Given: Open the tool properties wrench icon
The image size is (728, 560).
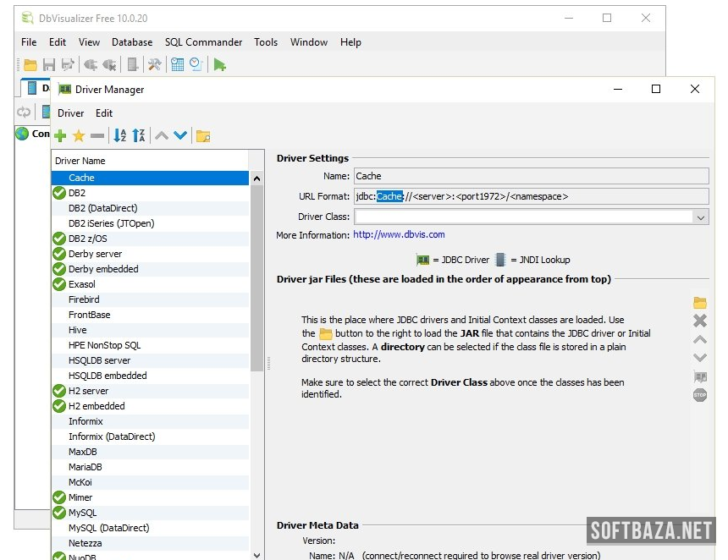Looking at the screenshot, I should point(154,64).
